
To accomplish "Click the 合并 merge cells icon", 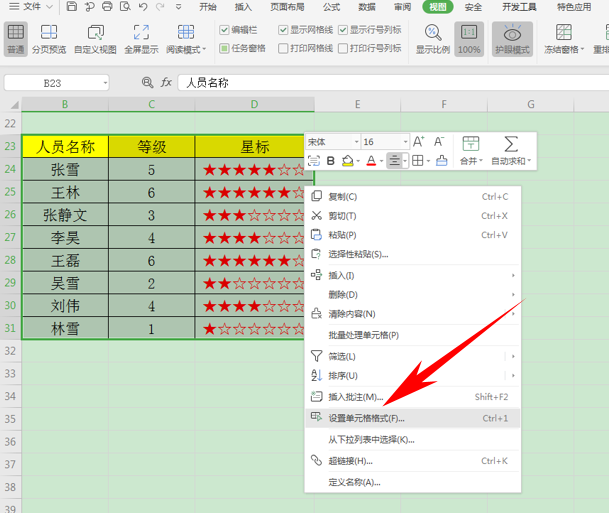I will tap(469, 150).
